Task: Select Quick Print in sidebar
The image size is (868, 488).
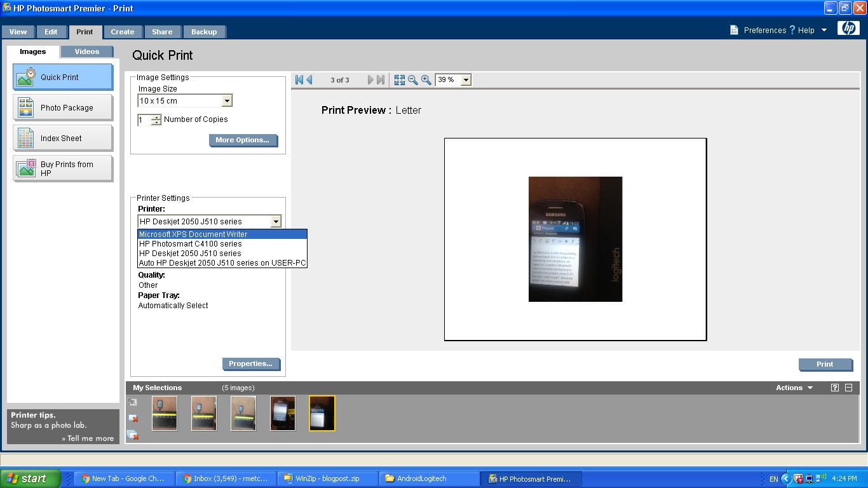Action: [63, 77]
